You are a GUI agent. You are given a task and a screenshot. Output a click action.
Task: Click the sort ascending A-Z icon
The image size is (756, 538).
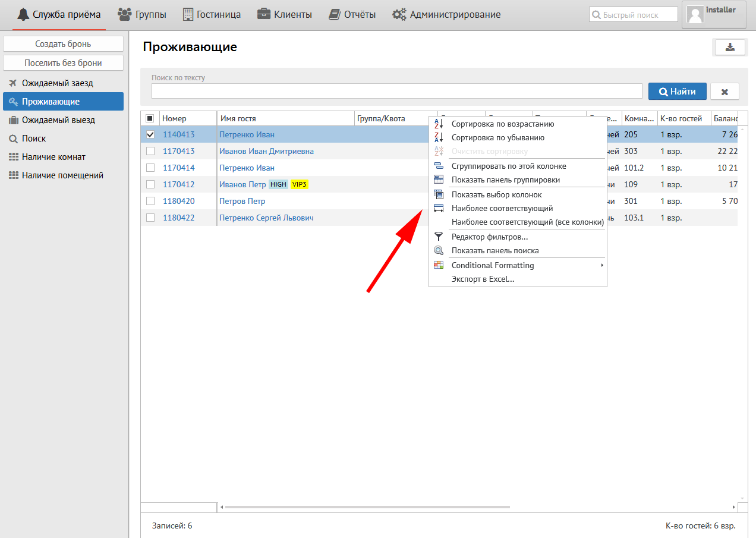click(x=439, y=124)
